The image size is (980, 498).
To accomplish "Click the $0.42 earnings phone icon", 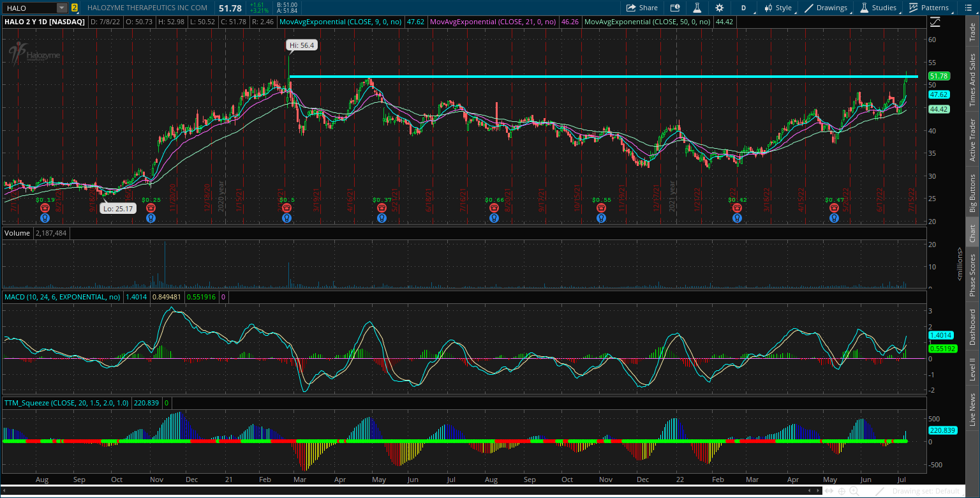I will [737, 208].
